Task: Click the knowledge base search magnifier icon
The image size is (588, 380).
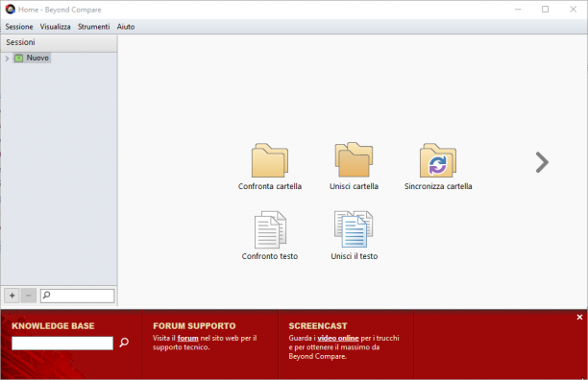Action: pyautogui.click(x=124, y=343)
